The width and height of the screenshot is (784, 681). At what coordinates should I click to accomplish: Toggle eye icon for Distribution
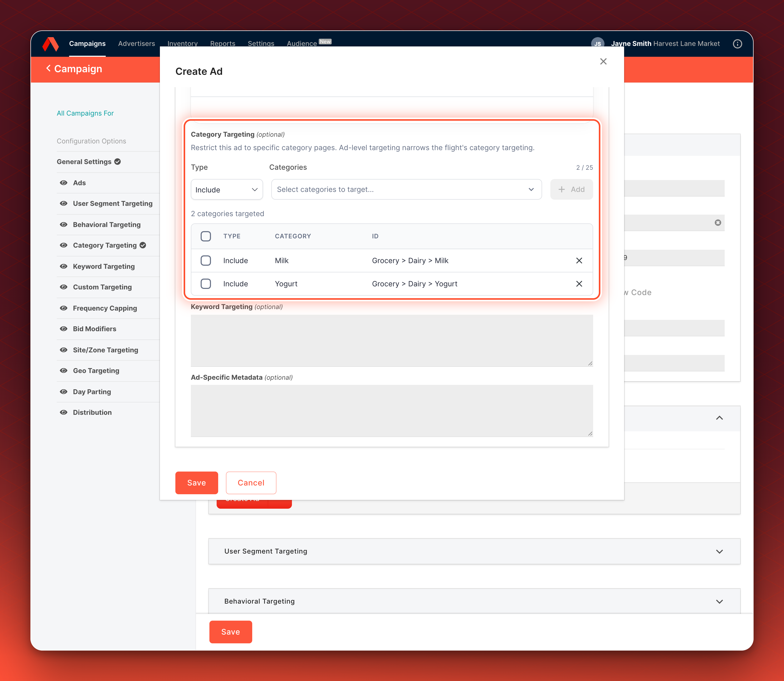[64, 412]
